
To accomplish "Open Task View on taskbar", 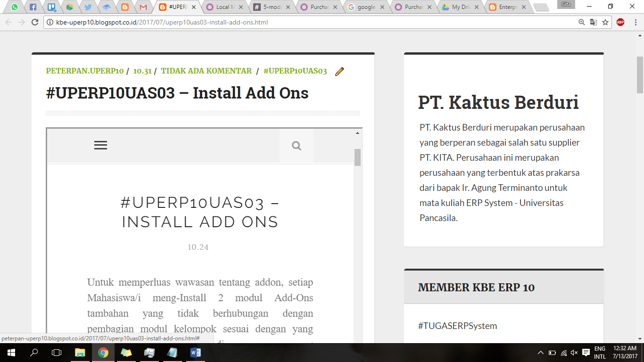I will point(57,353).
